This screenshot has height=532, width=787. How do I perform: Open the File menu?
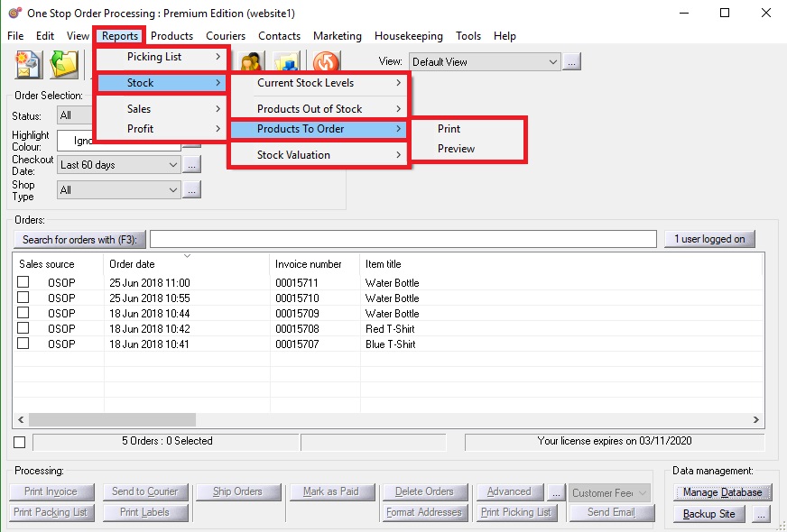pos(15,36)
